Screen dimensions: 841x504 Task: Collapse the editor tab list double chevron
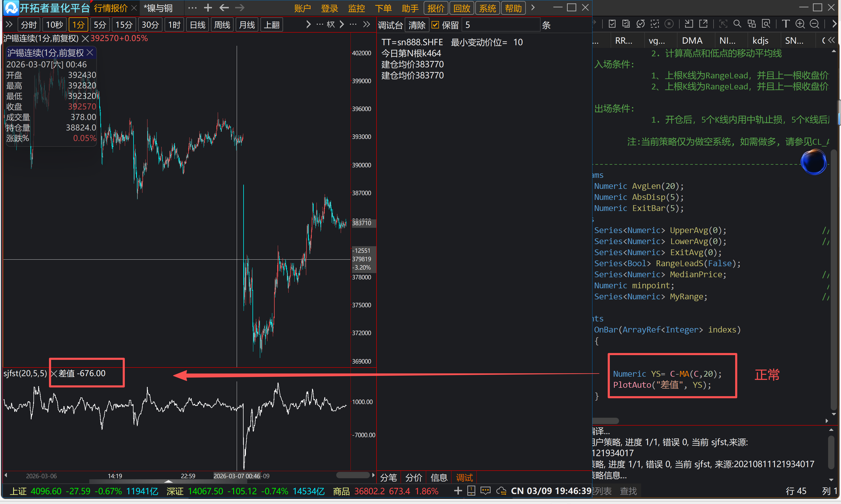tap(832, 41)
